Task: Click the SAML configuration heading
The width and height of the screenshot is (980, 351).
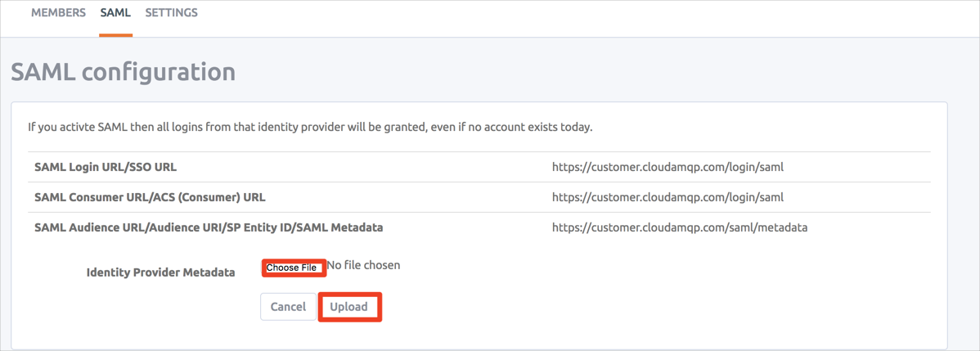Action: 123,72
